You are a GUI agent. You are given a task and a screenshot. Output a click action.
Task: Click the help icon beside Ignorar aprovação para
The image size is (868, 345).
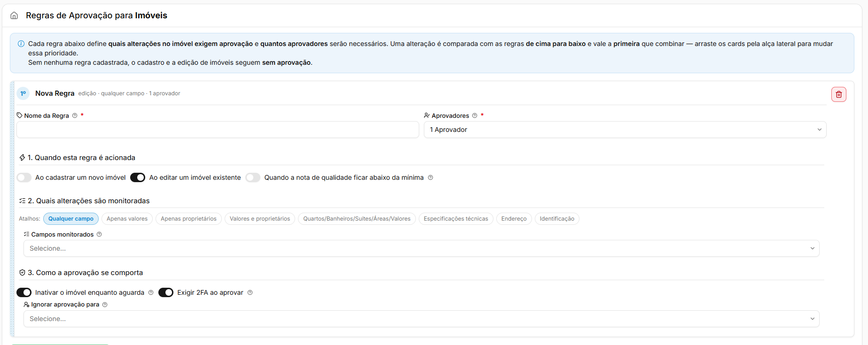point(105,305)
